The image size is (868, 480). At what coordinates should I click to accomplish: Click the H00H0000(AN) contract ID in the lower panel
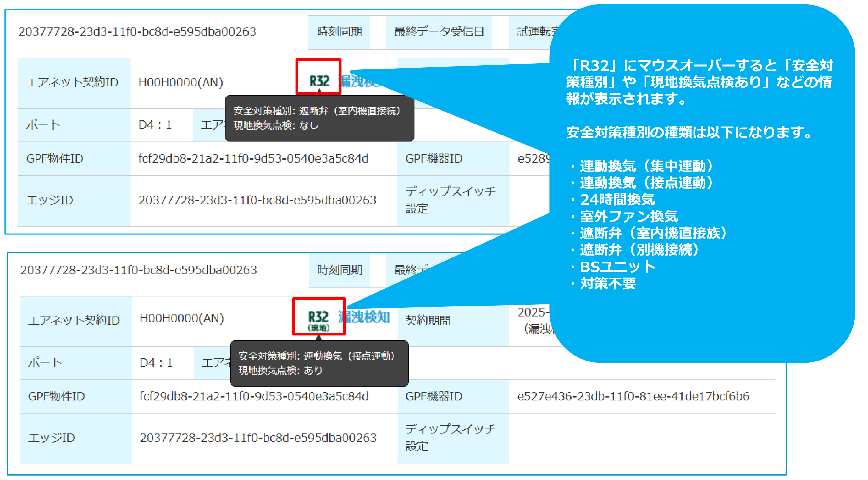(182, 318)
